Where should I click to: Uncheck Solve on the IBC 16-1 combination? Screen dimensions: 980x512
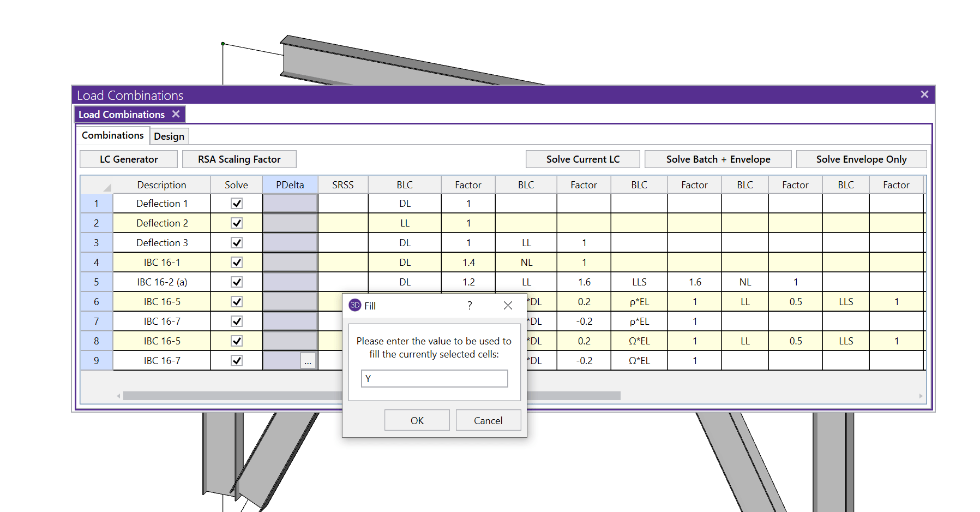236,262
